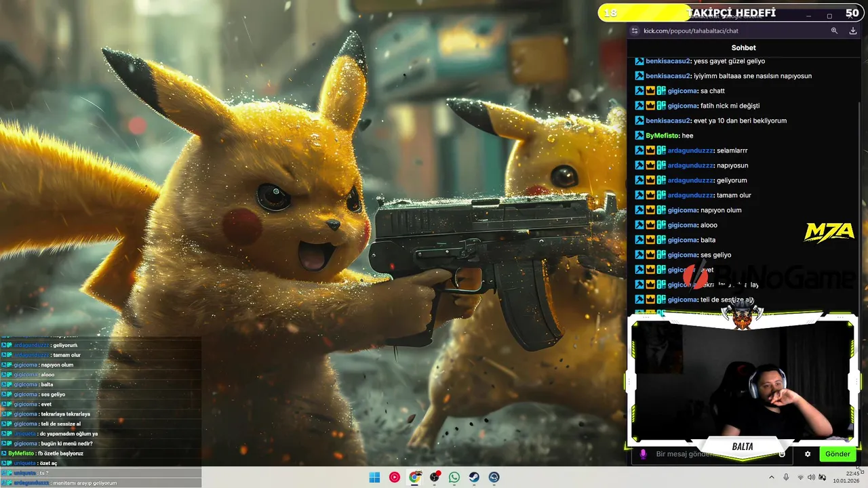Image resolution: width=868 pixels, height=488 pixels.
Task: Click overlay chat message 'özet aç'
Action: tap(48, 463)
